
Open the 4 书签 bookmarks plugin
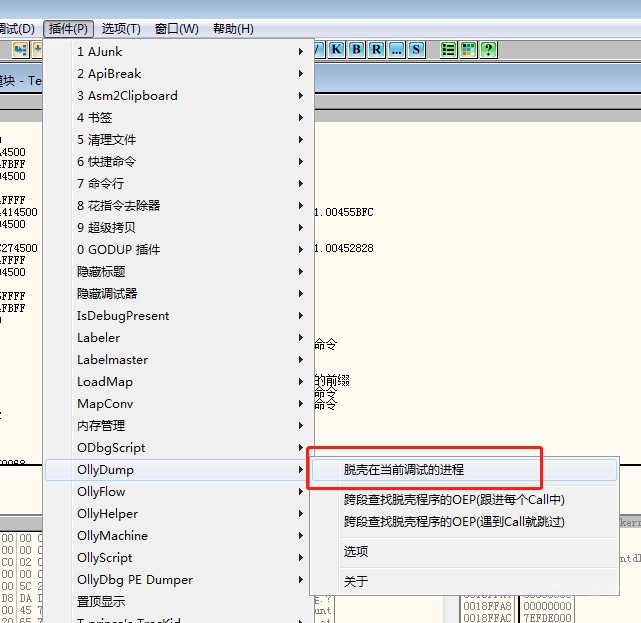click(179, 118)
